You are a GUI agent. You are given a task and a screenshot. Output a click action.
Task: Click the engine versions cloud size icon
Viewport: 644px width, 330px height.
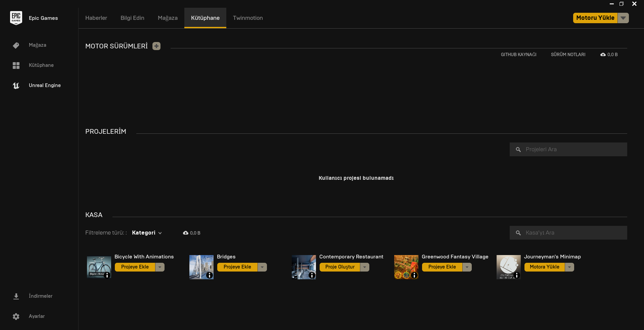(603, 54)
